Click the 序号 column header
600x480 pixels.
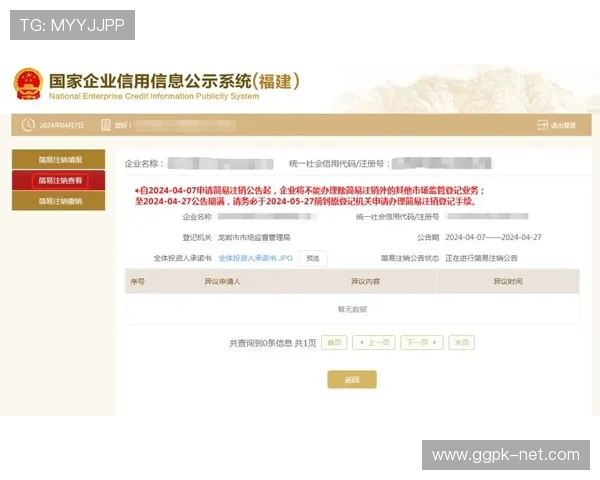pyautogui.click(x=137, y=282)
